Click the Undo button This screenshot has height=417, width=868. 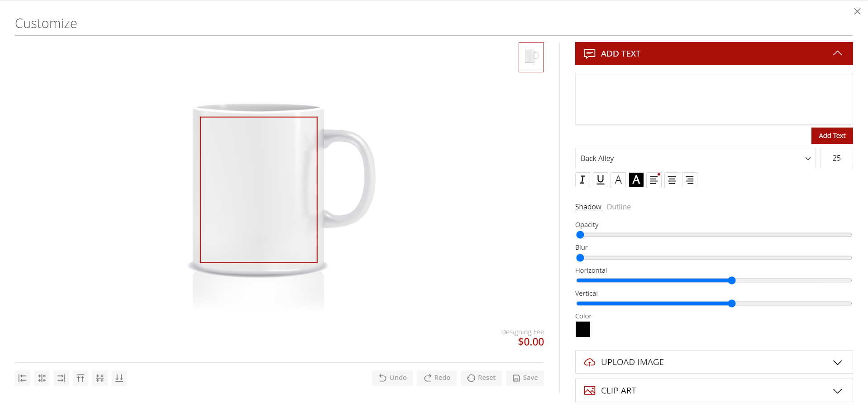(392, 378)
